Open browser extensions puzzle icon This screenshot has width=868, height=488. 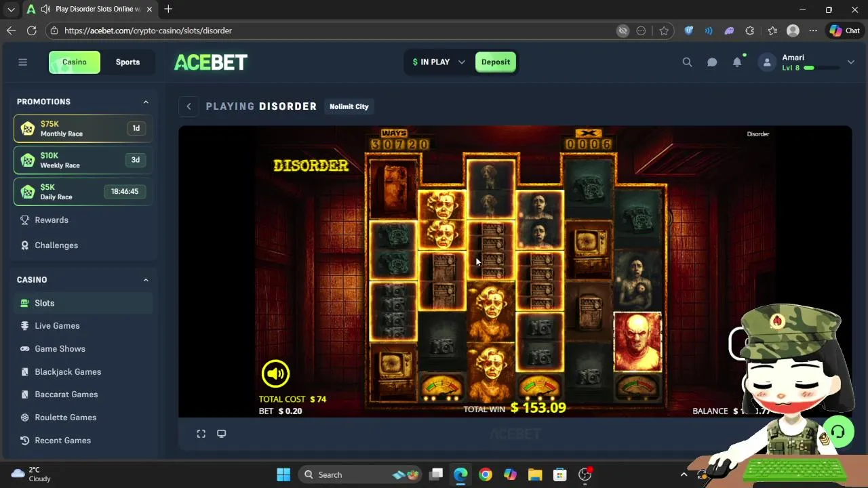tap(749, 30)
